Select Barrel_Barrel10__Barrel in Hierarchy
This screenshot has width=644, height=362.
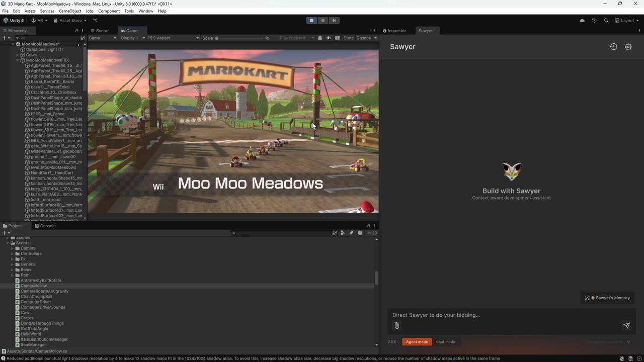[52, 82]
